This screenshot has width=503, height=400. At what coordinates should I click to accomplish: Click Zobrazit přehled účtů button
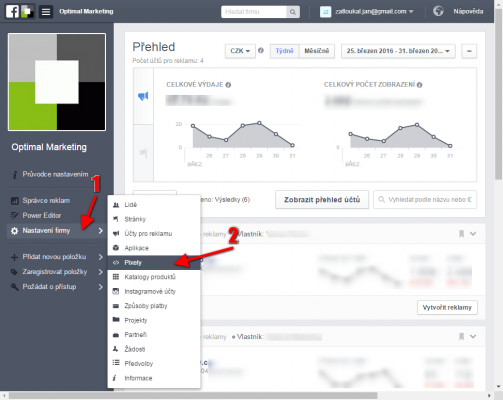click(x=322, y=200)
